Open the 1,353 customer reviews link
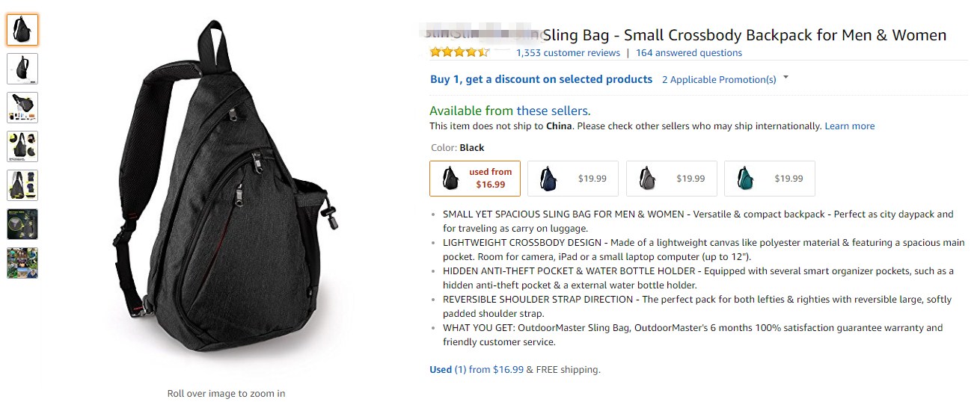The width and height of the screenshot is (980, 402). pos(568,53)
